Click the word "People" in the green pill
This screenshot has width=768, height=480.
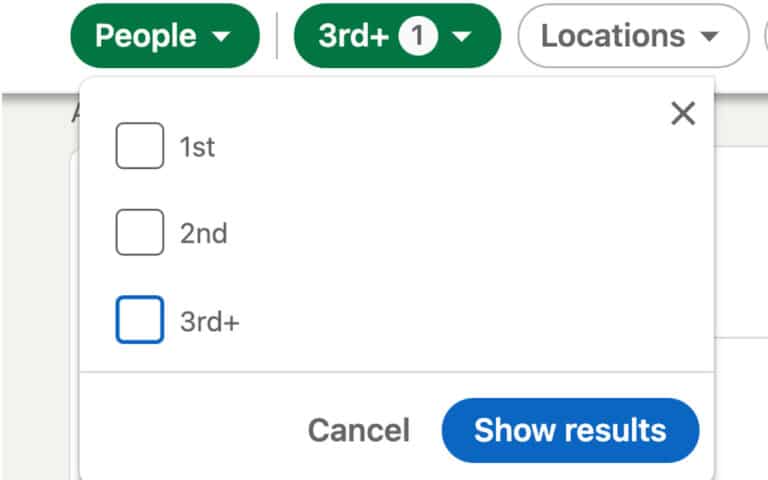146,36
